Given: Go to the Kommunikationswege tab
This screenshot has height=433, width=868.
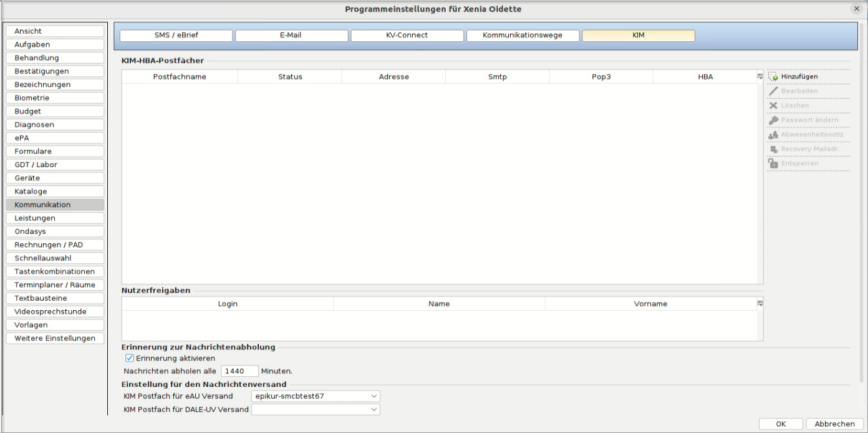Looking at the screenshot, I should pos(523,36).
